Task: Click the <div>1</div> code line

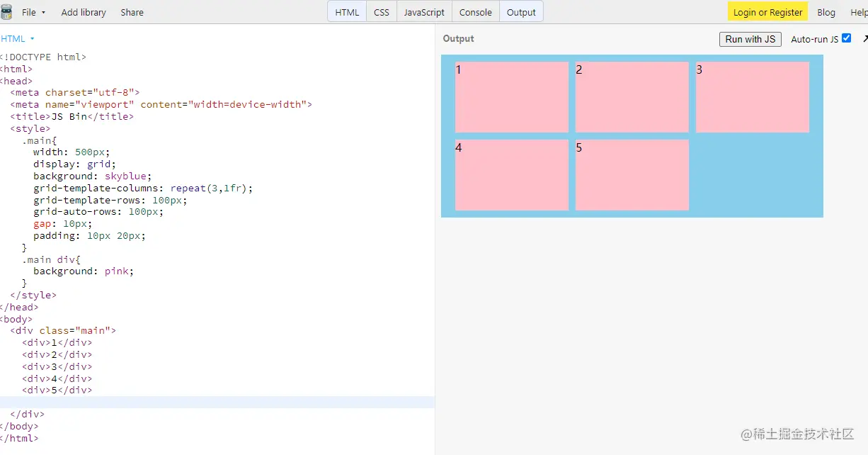Action: [x=57, y=342]
